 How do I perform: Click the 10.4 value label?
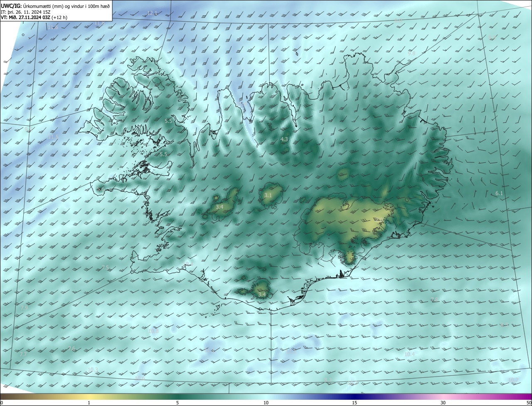(x=409, y=354)
